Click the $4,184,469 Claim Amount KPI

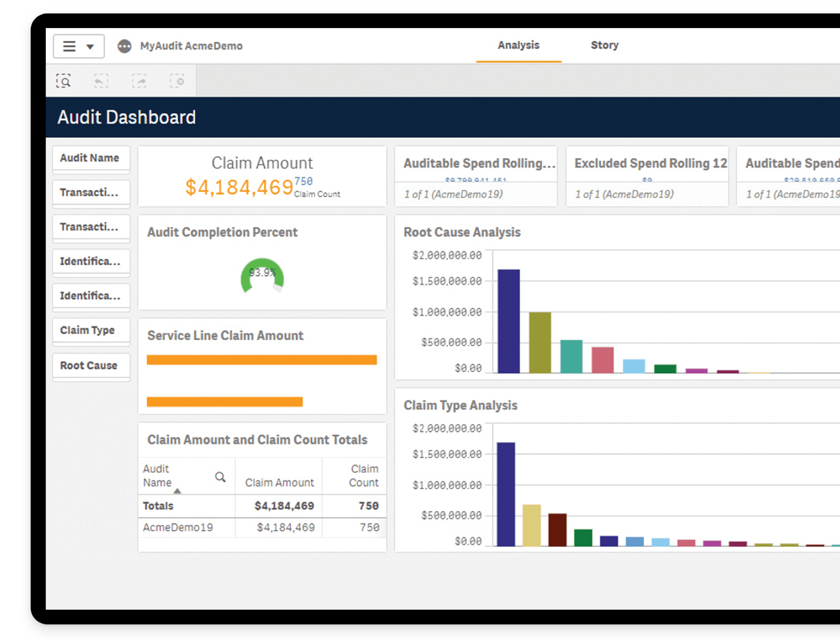[x=239, y=187]
